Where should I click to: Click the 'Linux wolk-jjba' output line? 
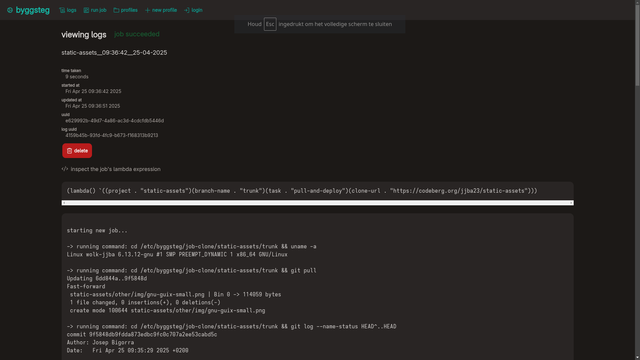(x=177, y=255)
